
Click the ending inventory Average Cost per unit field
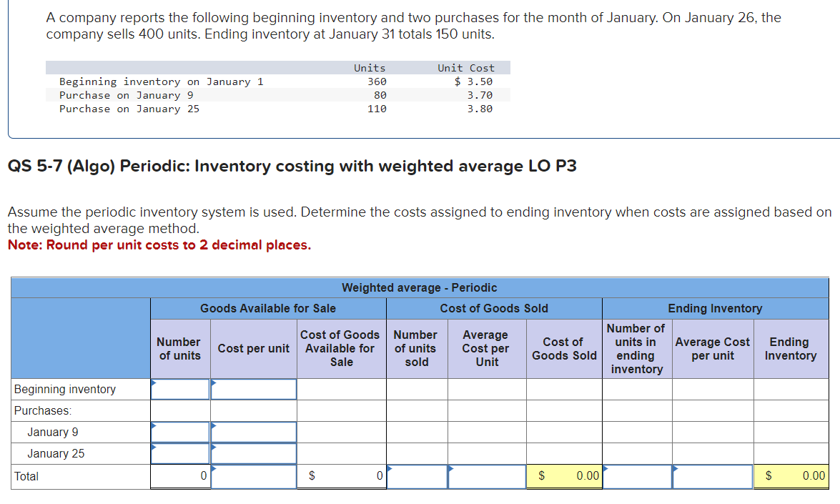(x=712, y=476)
